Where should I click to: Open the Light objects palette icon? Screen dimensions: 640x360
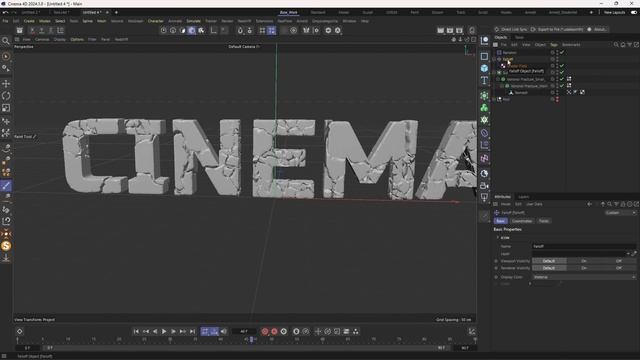pos(484,198)
